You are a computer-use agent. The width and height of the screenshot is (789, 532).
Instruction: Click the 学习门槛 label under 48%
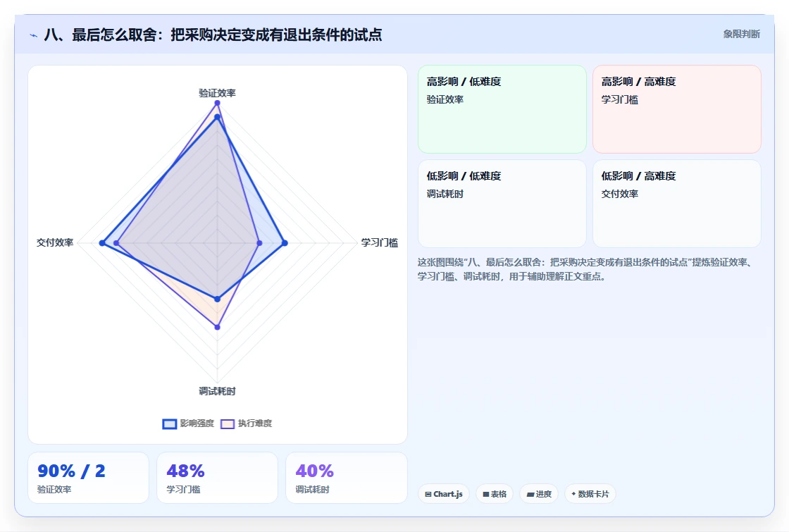coord(183,489)
